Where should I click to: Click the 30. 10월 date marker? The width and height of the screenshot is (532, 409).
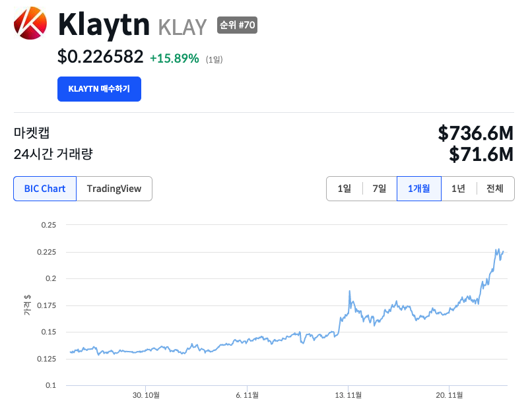[146, 395]
